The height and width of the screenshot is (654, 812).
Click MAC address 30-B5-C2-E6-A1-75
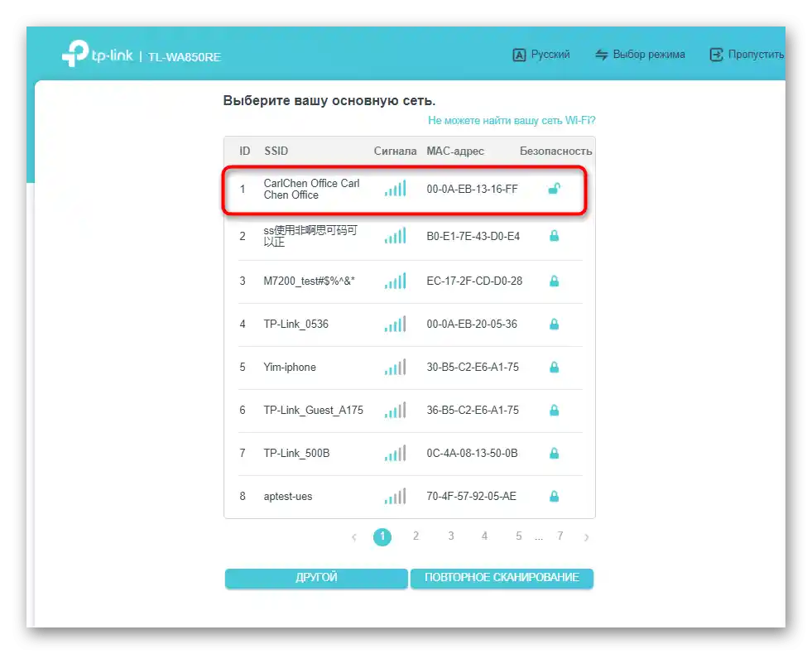pyautogui.click(x=473, y=367)
